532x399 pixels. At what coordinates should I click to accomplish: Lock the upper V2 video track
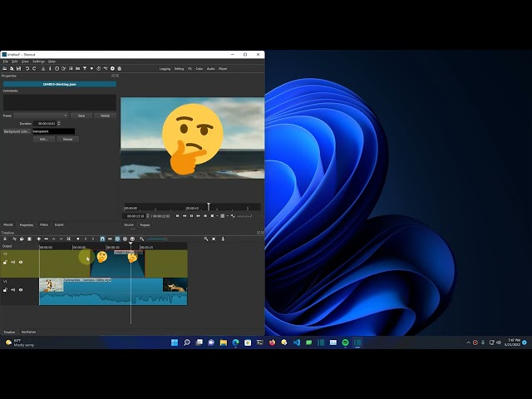tap(5, 263)
